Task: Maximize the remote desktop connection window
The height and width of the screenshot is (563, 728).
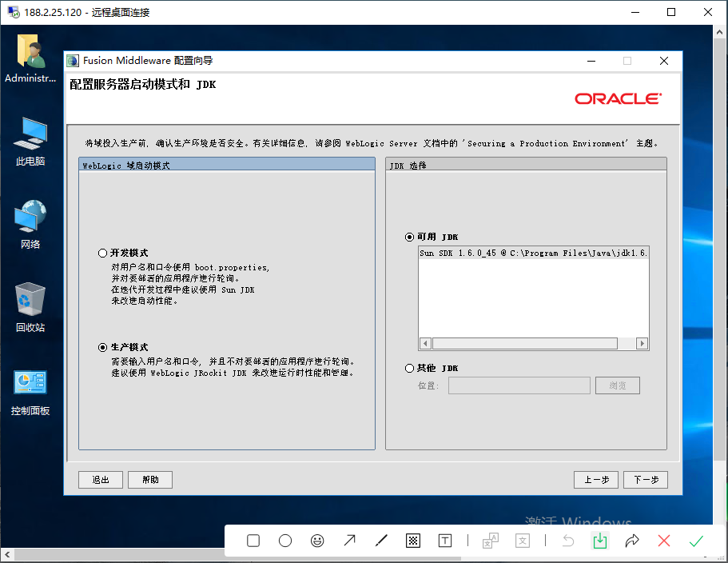Action: (671, 12)
